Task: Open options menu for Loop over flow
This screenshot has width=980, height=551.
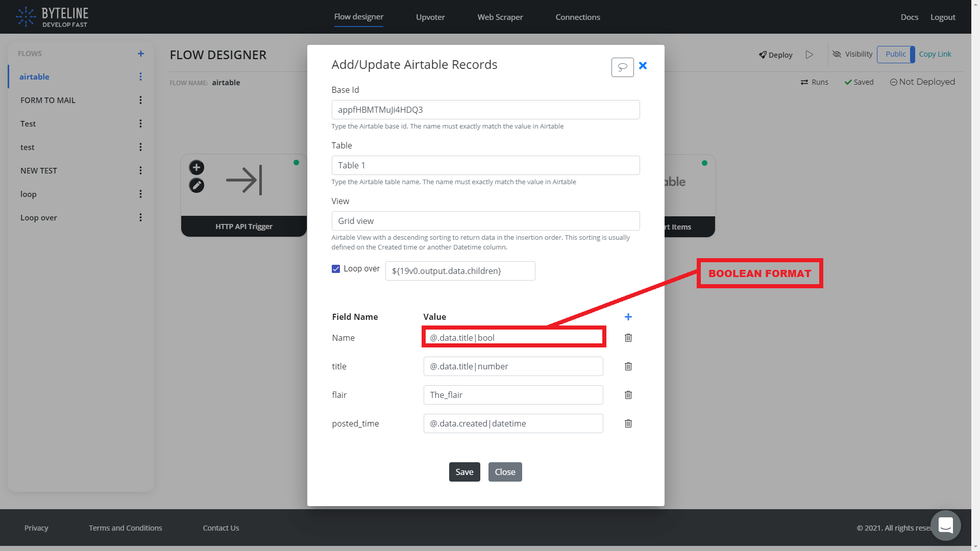Action: click(140, 217)
